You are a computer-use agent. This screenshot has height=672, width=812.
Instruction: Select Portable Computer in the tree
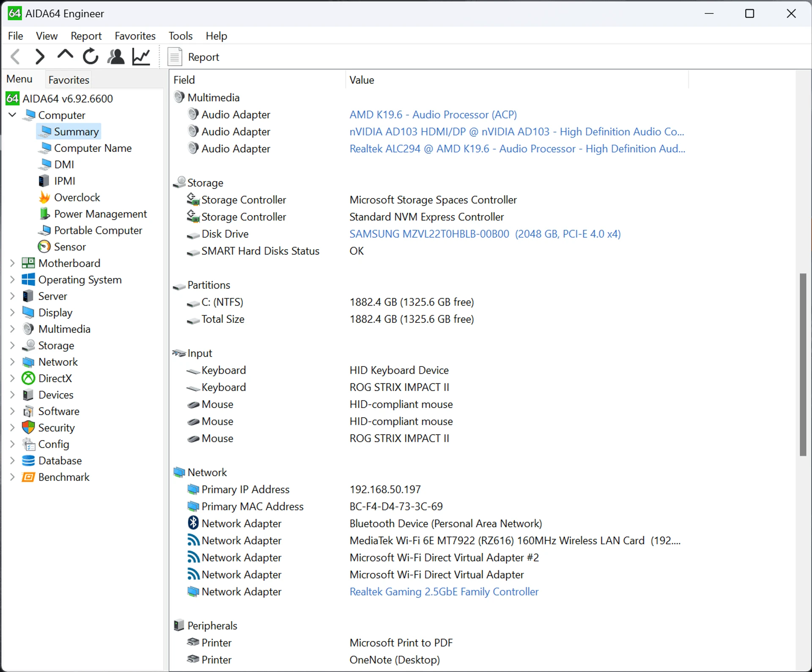coord(98,230)
